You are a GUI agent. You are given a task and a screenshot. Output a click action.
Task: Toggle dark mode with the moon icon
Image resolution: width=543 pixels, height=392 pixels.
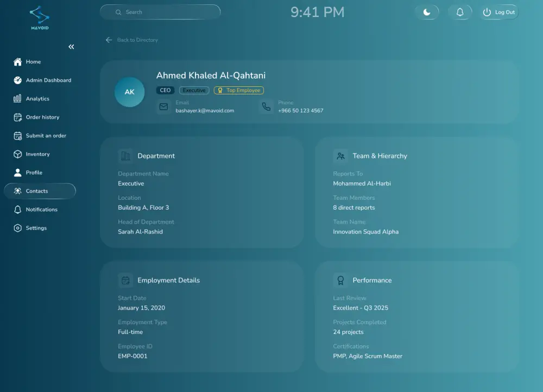click(x=427, y=12)
